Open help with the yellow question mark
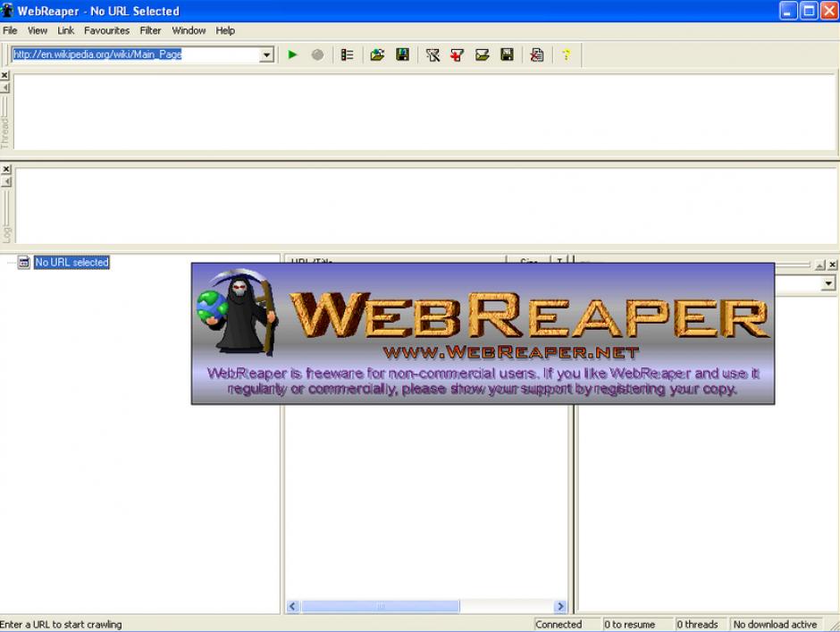The height and width of the screenshot is (632, 840). pyautogui.click(x=567, y=55)
